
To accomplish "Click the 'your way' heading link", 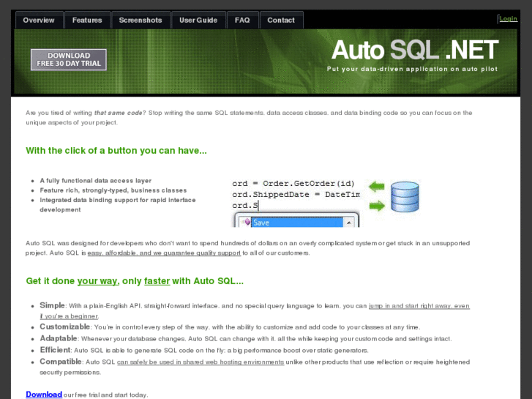I will pos(98,281).
